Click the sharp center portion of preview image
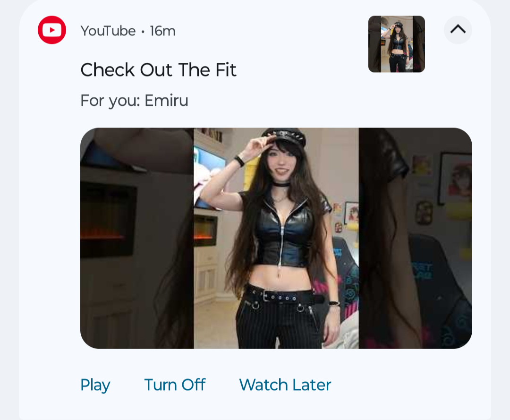The width and height of the screenshot is (510, 420). point(276,238)
